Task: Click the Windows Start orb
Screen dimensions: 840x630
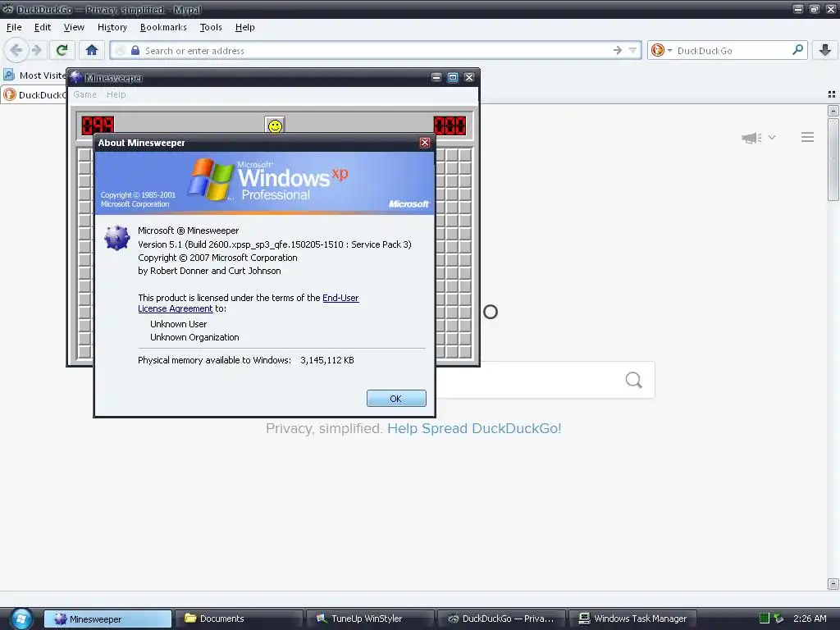Action: coord(21,619)
